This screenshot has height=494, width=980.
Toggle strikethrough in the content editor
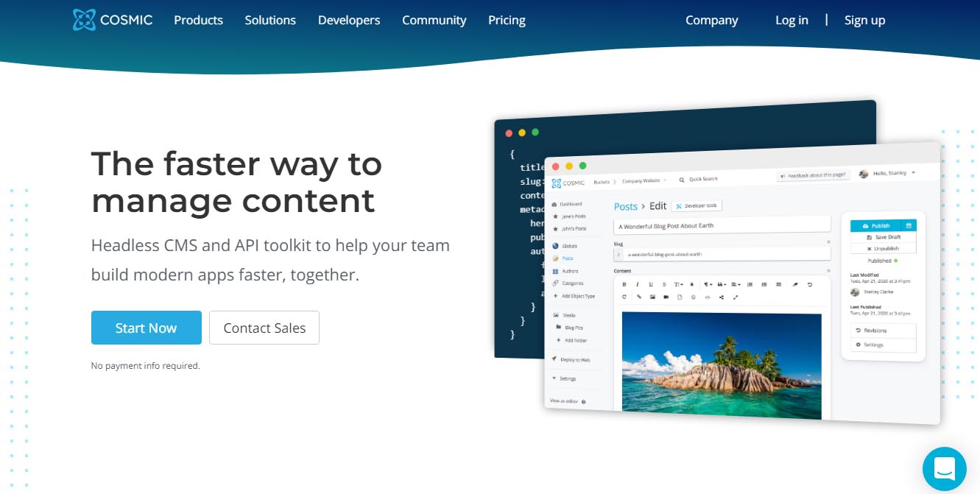point(664,284)
